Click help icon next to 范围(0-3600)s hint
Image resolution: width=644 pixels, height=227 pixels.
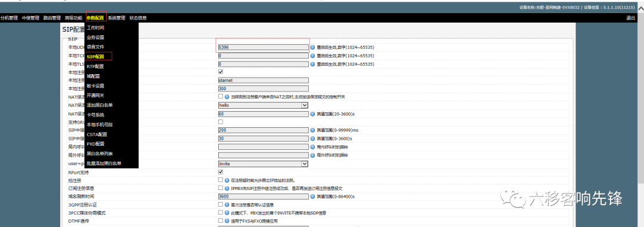pyautogui.click(x=312, y=139)
